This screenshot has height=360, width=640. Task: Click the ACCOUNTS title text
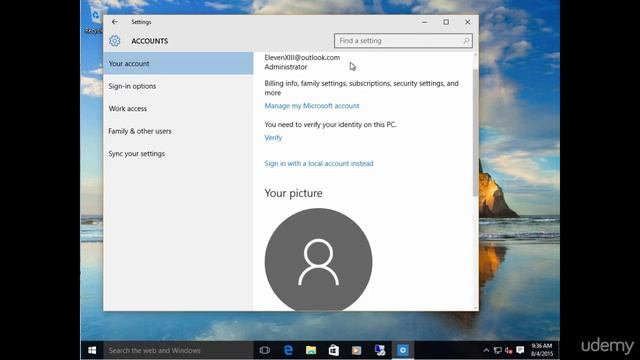[x=149, y=41]
